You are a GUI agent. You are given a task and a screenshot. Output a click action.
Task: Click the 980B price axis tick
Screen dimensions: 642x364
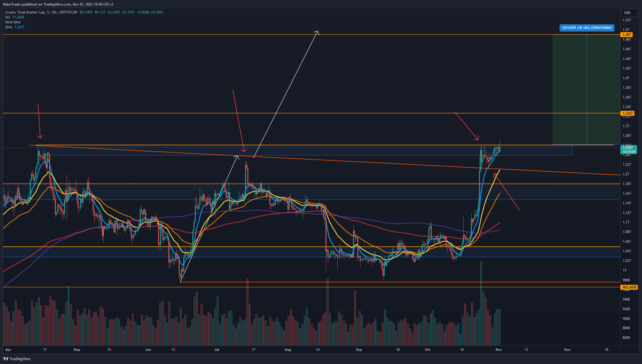pos(626,280)
